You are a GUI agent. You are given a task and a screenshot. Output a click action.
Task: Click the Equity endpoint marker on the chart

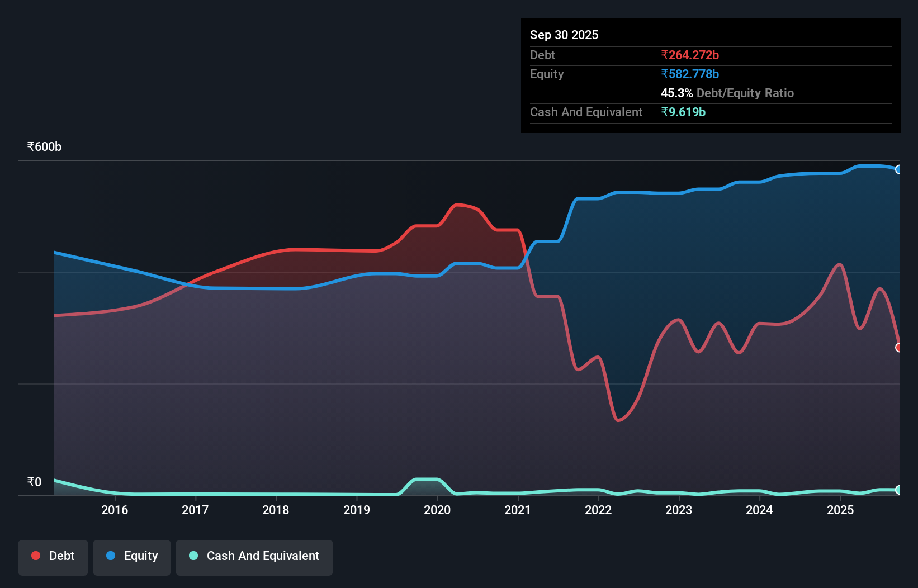[x=898, y=170]
